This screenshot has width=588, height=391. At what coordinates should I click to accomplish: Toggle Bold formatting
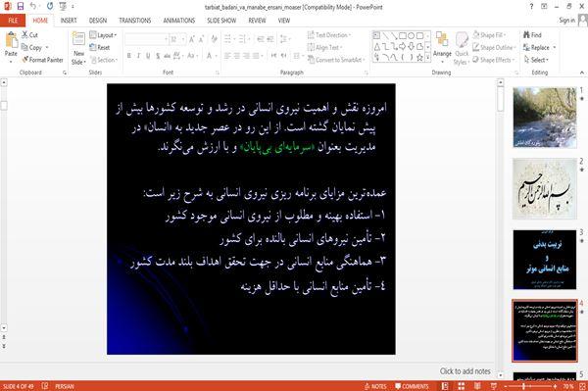pos(129,56)
